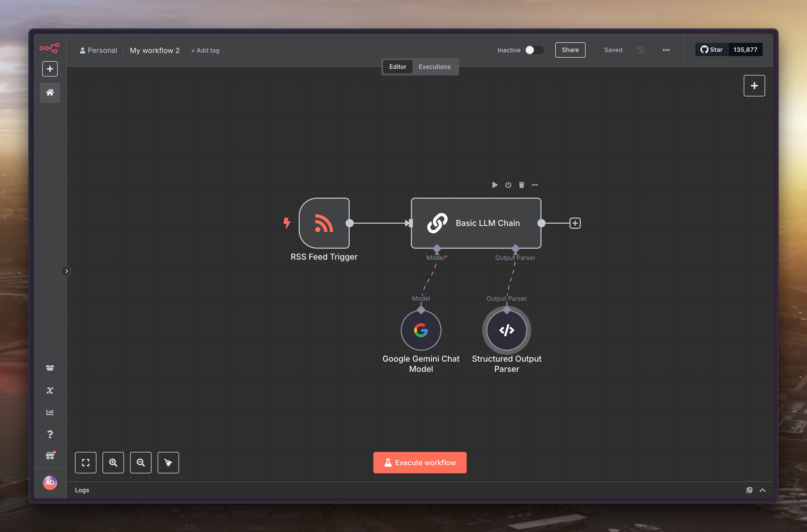
Task: Deactivate Basic LLM Chain node with power icon
Action: pos(508,185)
